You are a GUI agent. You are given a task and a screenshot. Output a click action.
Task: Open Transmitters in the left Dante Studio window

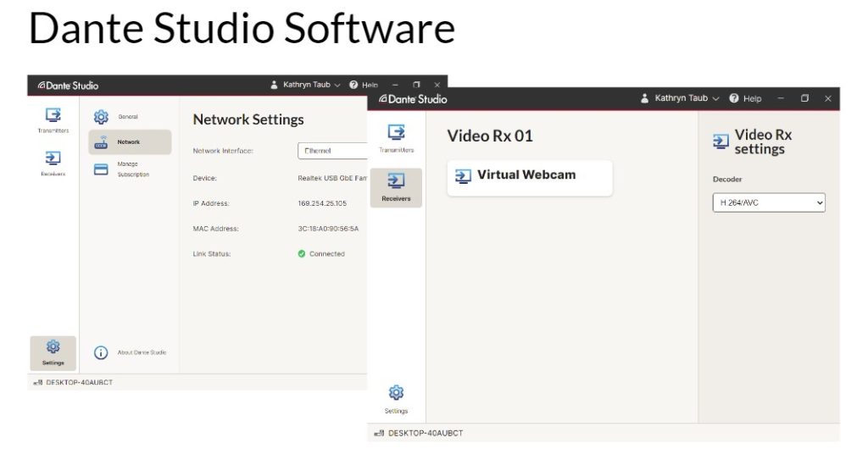53,120
